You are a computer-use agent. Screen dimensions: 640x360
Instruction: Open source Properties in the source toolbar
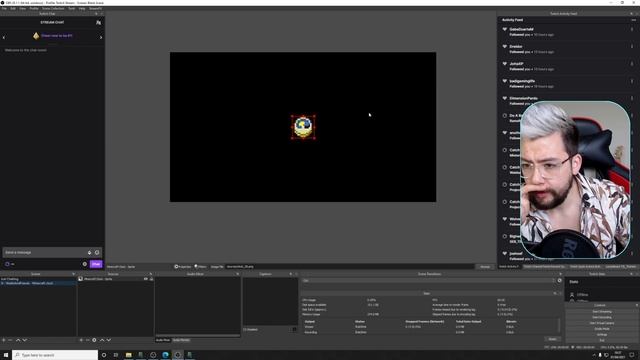tap(182, 267)
